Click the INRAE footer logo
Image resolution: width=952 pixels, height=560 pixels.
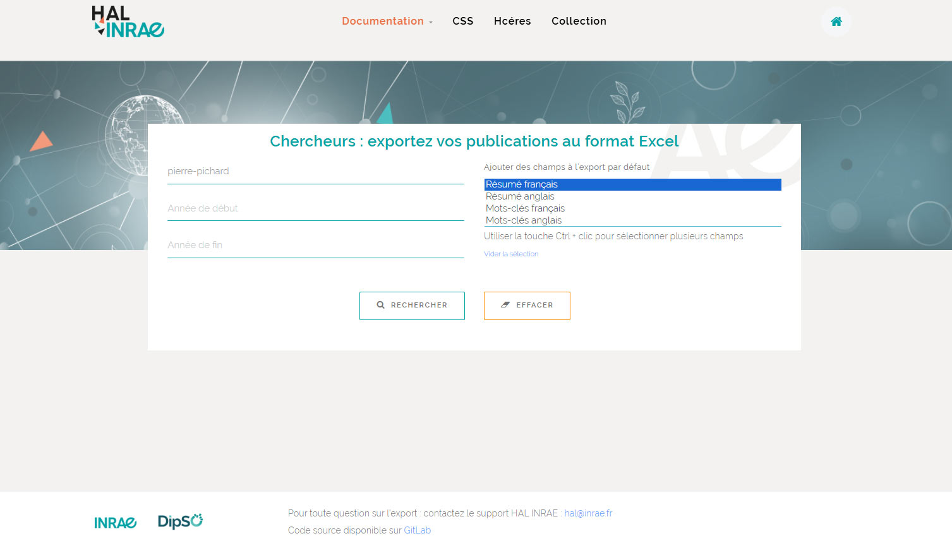pos(115,523)
